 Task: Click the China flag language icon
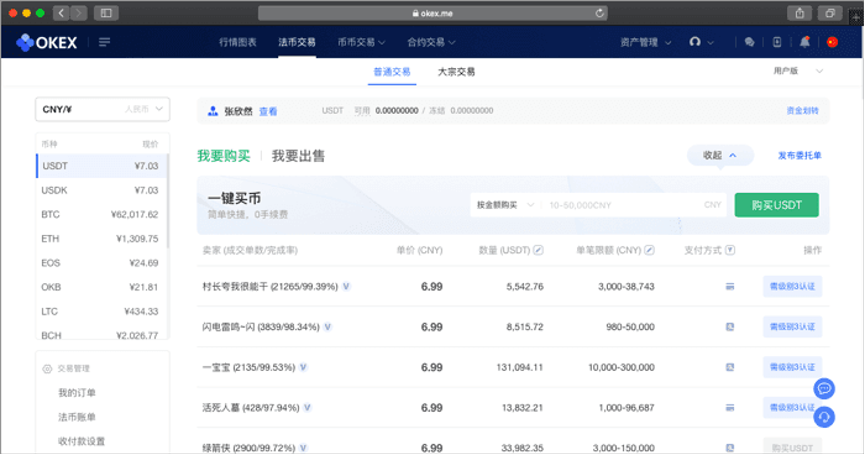click(831, 42)
